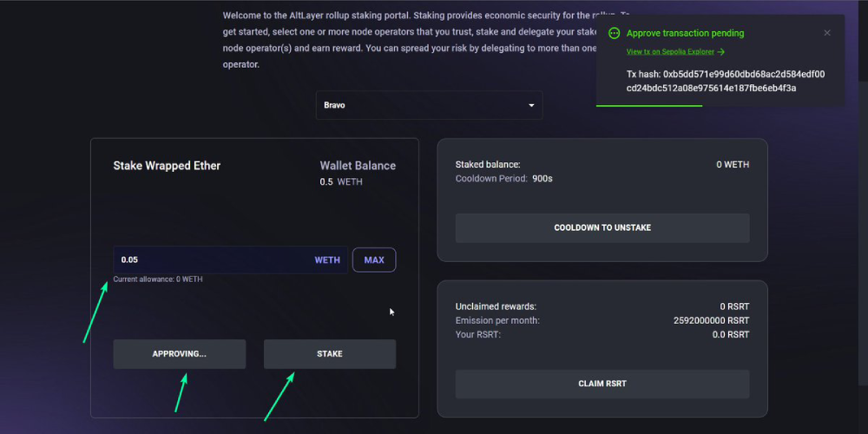
Task: Click the STAKE button
Action: (329, 354)
